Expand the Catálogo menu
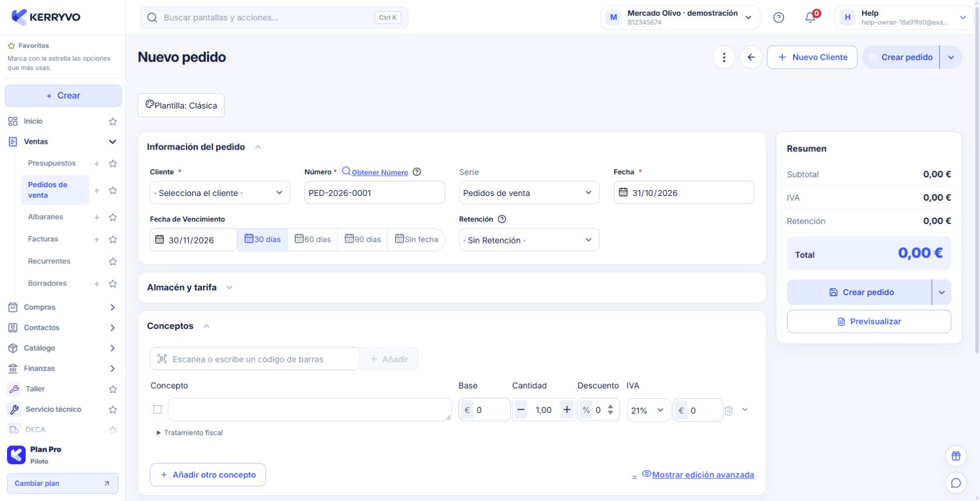This screenshot has width=980, height=501. point(113,348)
